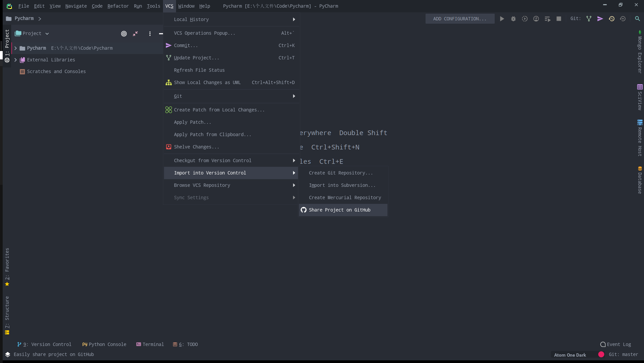Open Database side tool window
644x363 pixels.
click(640, 180)
